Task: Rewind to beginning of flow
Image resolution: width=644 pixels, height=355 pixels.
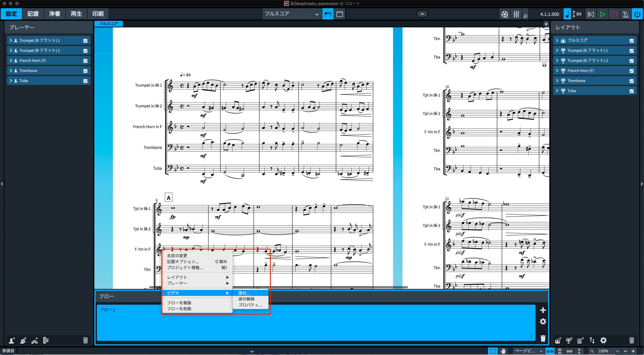Action: pyautogui.click(x=591, y=14)
